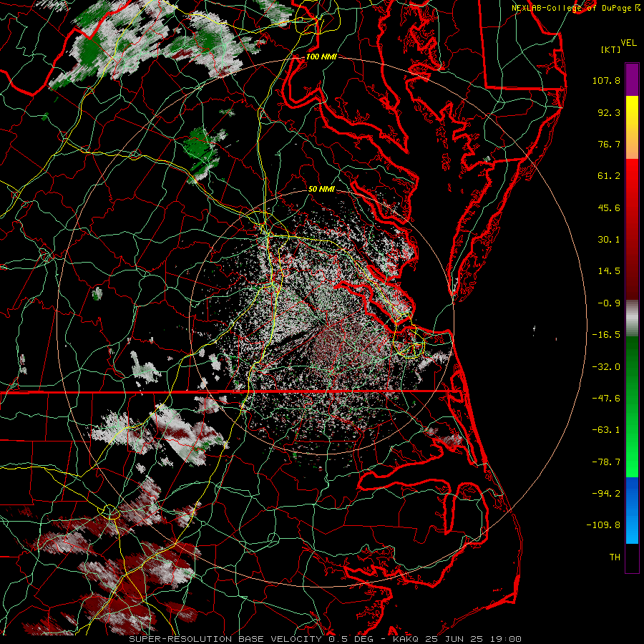Click the -94.2 velocity scale value
This screenshot has height=644, width=644.
click(606, 494)
